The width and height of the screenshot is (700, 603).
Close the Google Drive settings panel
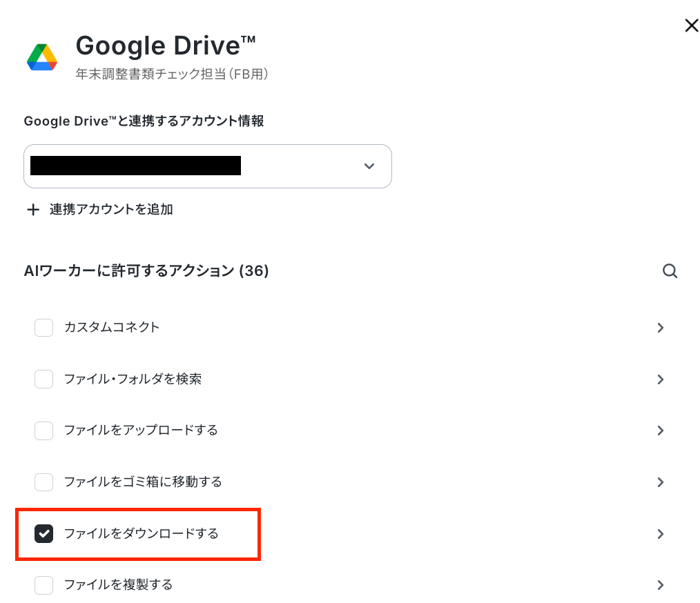click(692, 26)
